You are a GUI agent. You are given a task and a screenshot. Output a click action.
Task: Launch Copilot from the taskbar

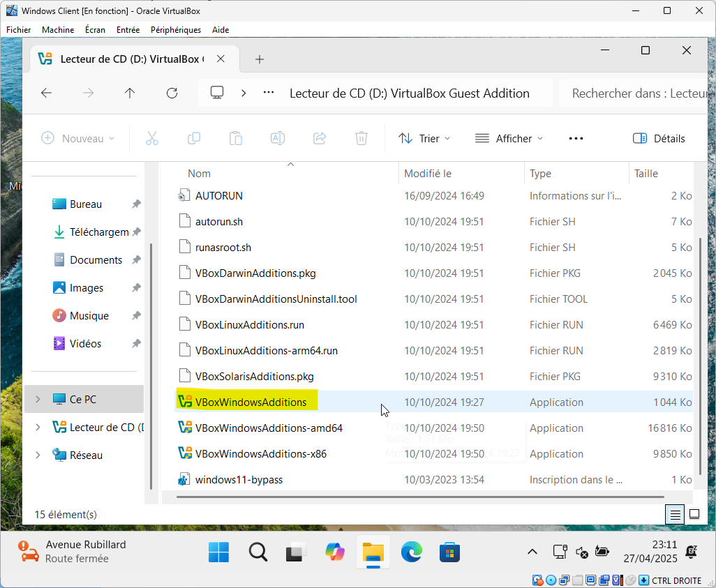[x=335, y=552]
